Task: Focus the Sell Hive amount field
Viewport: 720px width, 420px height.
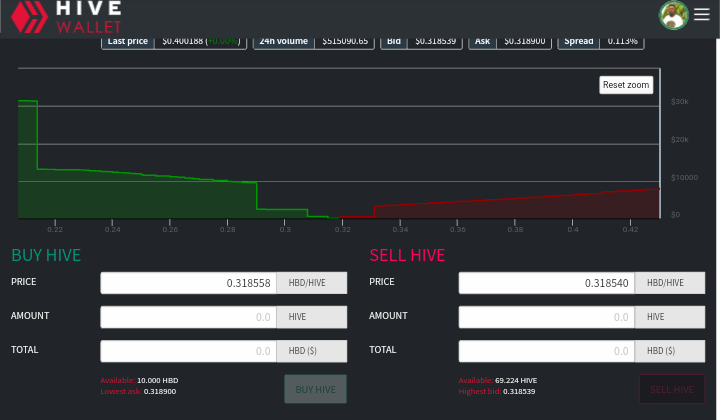Action: (x=546, y=317)
